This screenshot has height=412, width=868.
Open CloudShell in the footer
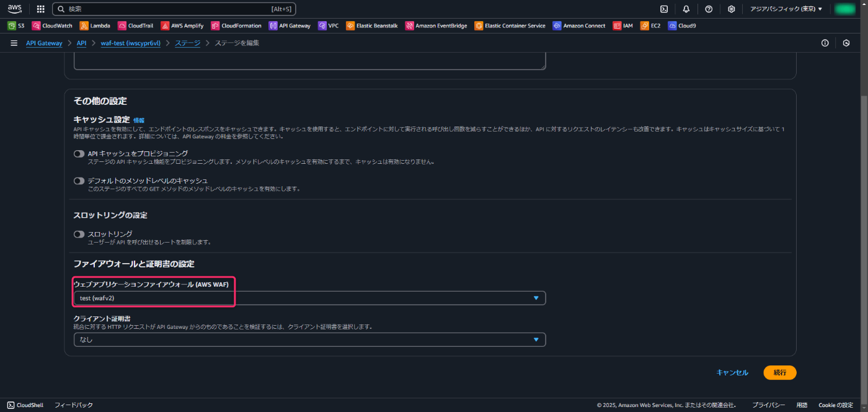tap(25, 405)
